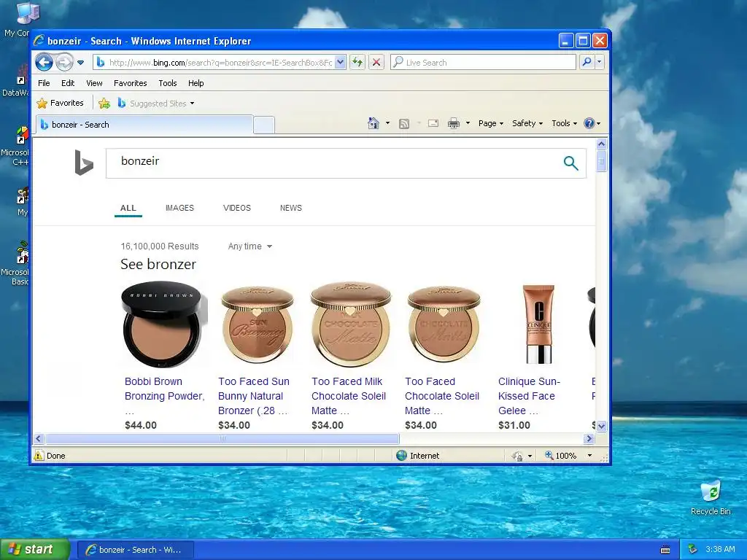Click the Home page icon
This screenshot has height=560, width=747.
[373, 123]
